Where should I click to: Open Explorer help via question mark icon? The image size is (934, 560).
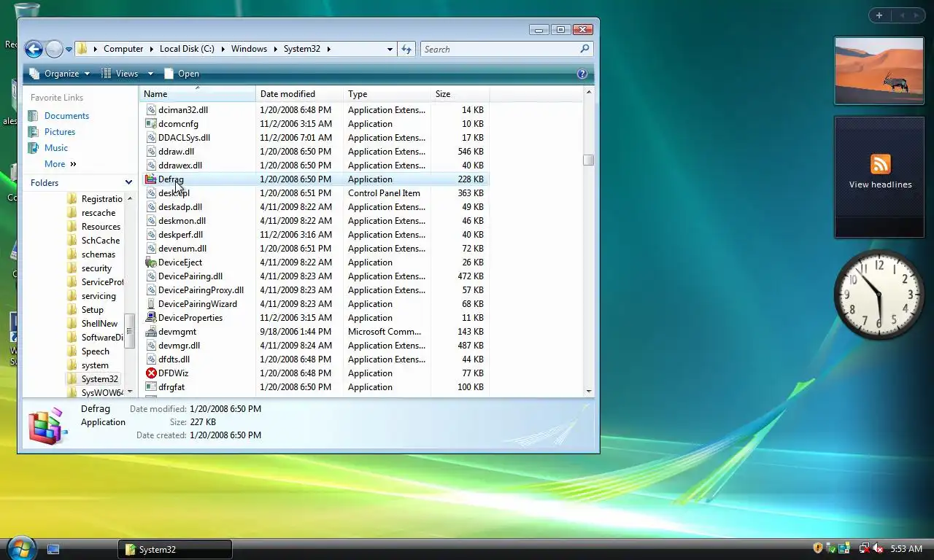coord(582,74)
